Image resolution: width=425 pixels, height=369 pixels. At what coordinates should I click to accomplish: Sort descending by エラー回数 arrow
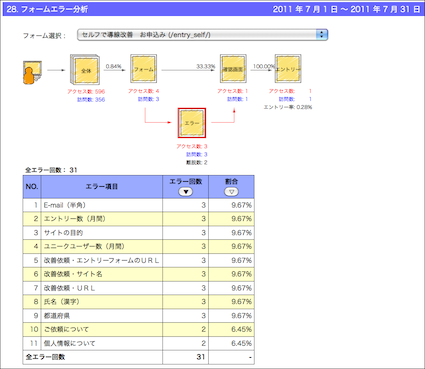186,192
